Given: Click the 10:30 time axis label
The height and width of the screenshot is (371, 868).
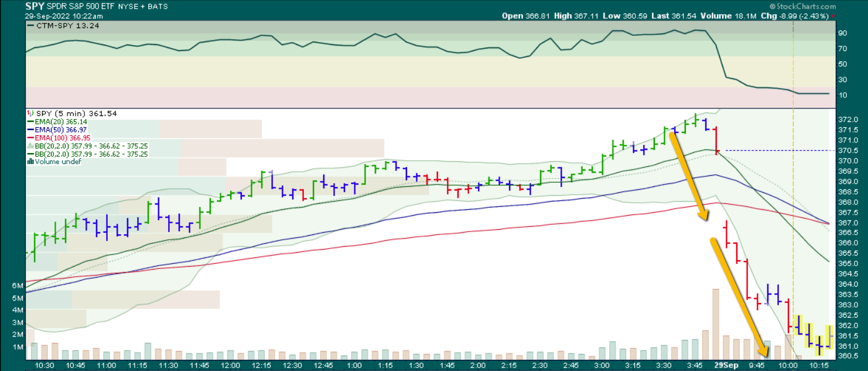Looking at the screenshot, I should [45, 365].
